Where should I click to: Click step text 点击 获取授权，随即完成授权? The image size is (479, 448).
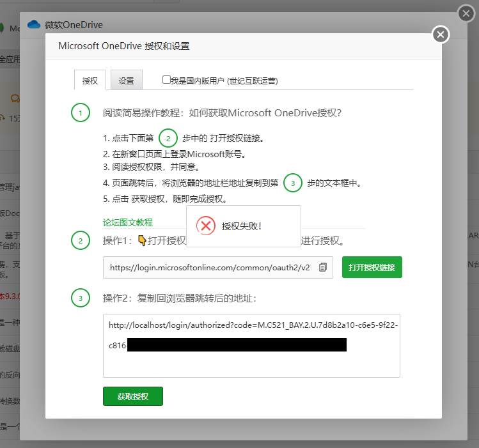[165, 199]
